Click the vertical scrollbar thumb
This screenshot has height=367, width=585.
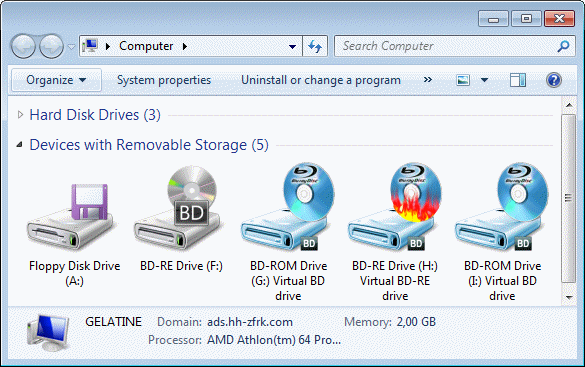[569, 198]
